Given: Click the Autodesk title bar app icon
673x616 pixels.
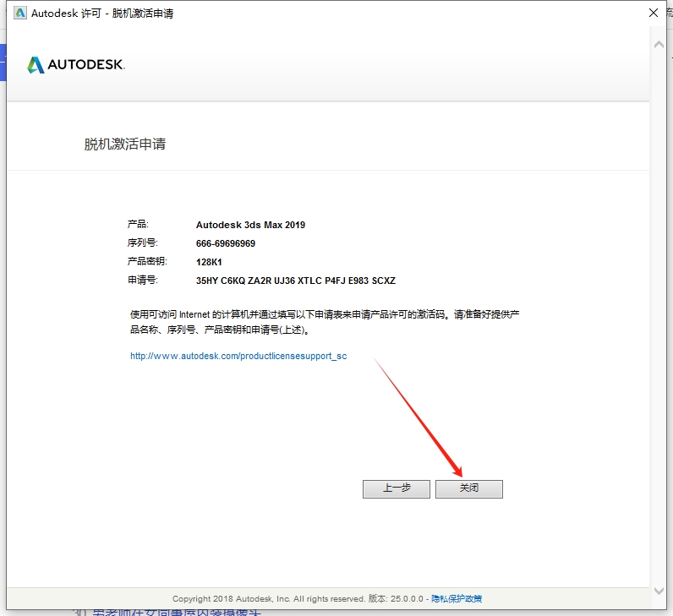Looking at the screenshot, I should 19,13.
